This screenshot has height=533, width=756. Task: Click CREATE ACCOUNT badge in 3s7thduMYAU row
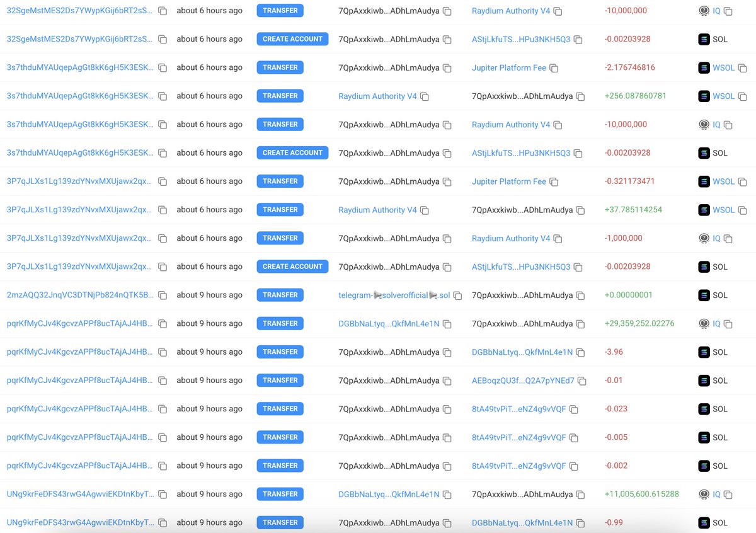click(292, 152)
